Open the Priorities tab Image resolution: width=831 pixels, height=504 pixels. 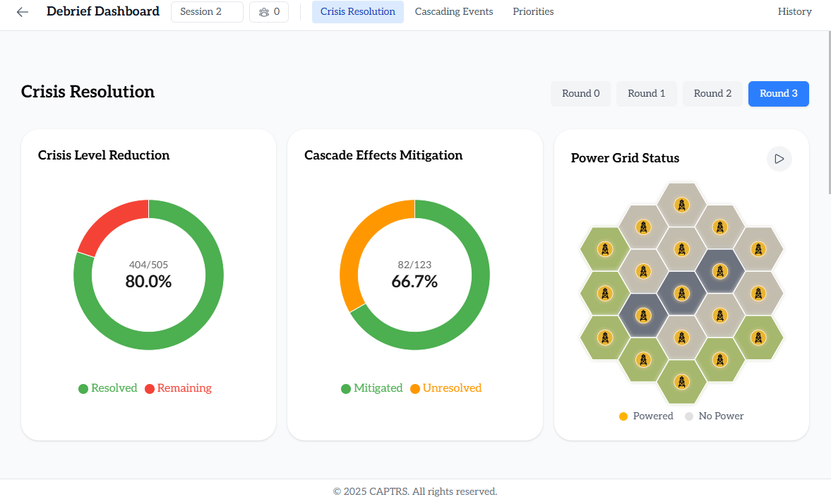point(533,12)
